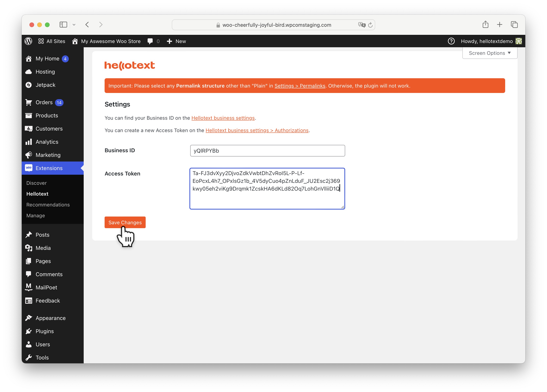The width and height of the screenshot is (547, 392).
Task: Expand the Screen Options dropdown
Action: pos(489,53)
